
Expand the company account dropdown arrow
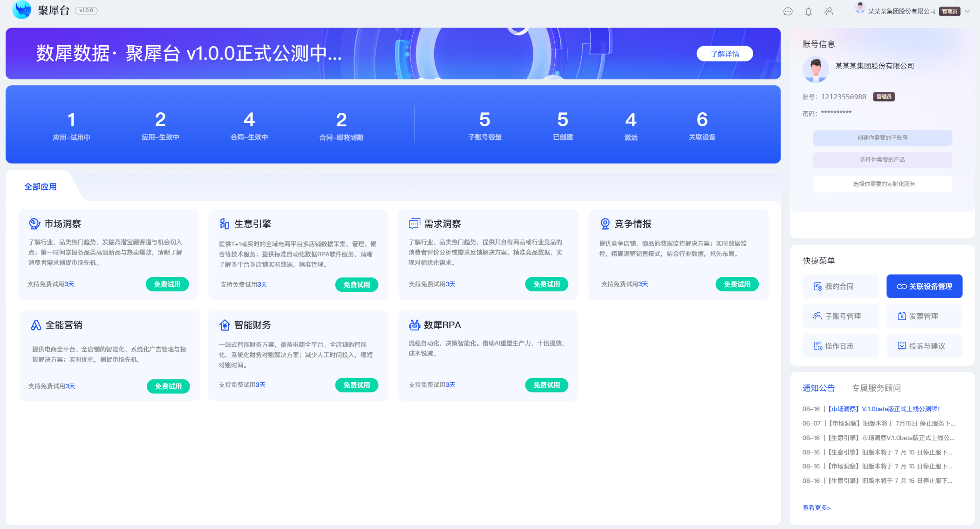[x=967, y=12]
